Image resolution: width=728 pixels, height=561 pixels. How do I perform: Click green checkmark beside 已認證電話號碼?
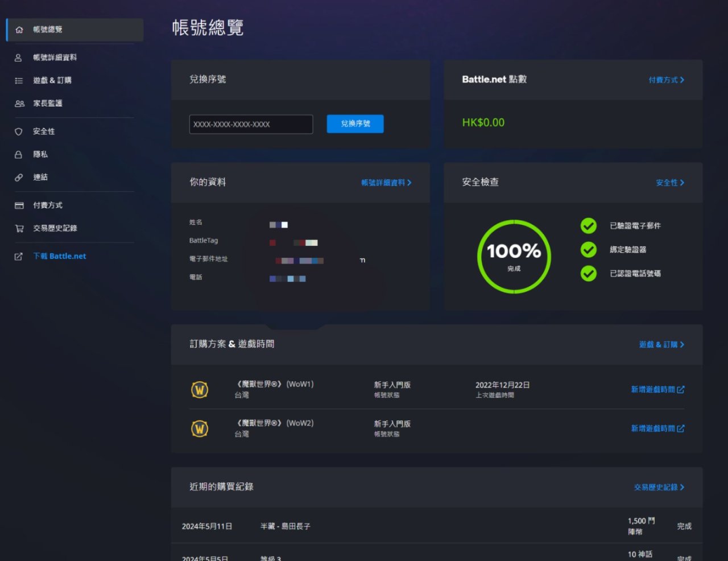tap(589, 274)
